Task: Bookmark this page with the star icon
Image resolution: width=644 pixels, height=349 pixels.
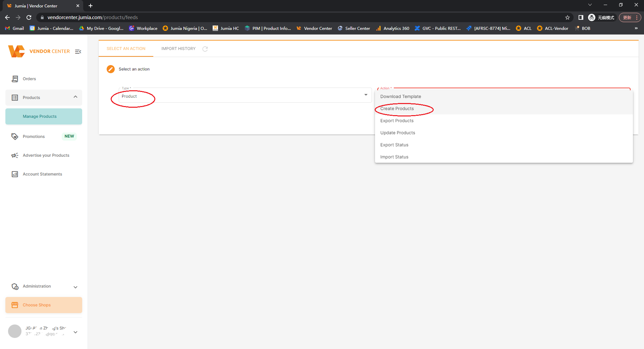Action: click(x=567, y=17)
